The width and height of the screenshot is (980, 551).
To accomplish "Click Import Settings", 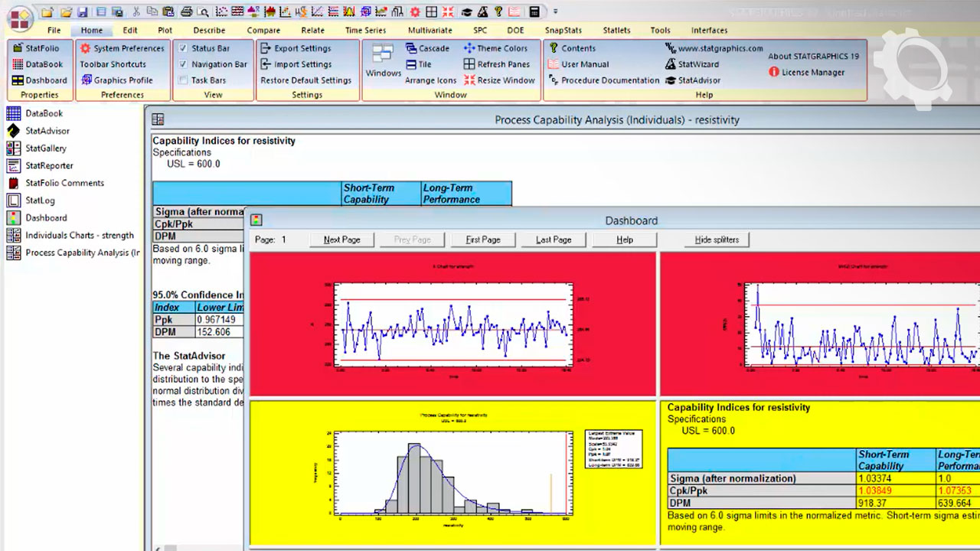I will (x=296, y=64).
